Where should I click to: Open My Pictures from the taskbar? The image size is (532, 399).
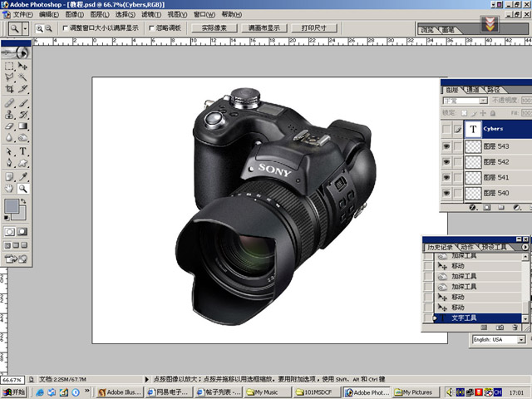[x=416, y=392]
